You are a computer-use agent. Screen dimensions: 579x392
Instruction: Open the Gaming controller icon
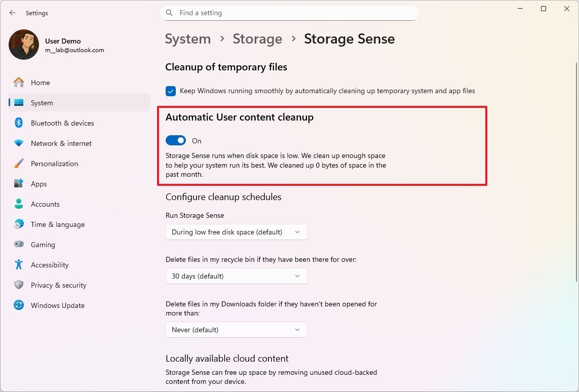coord(18,244)
